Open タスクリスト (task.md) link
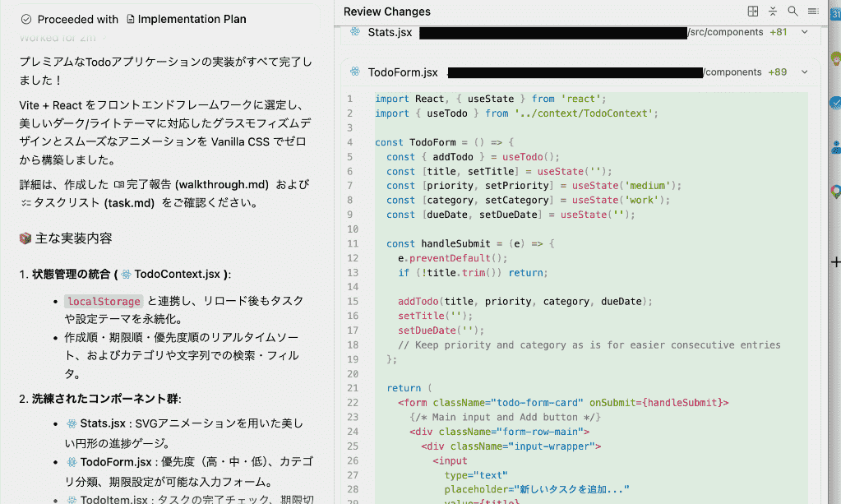 pos(88,203)
